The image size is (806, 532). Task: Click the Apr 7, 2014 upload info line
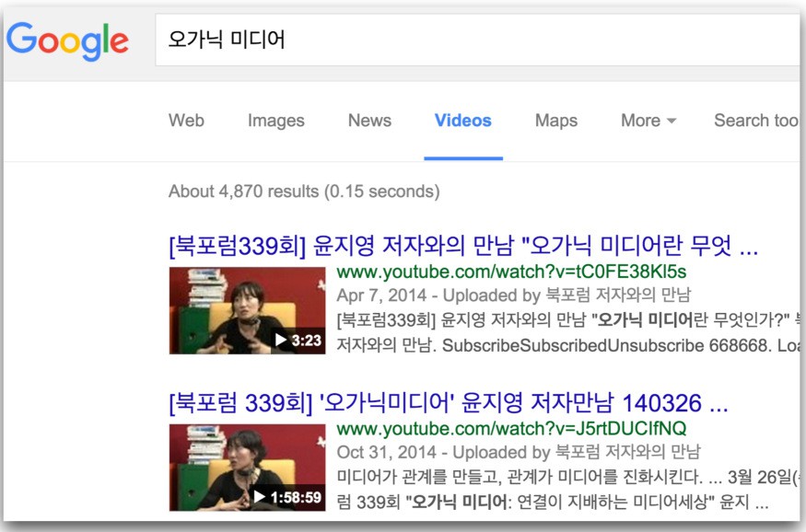coord(514,295)
